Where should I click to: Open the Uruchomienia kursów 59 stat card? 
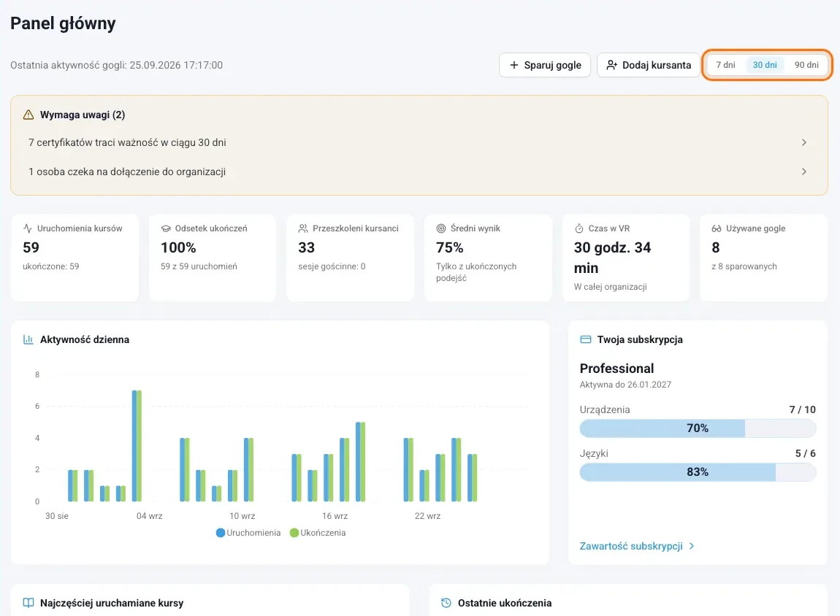(x=75, y=258)
